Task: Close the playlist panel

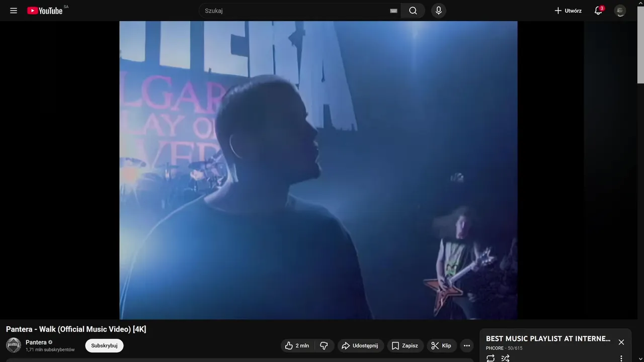Action: 621,342
